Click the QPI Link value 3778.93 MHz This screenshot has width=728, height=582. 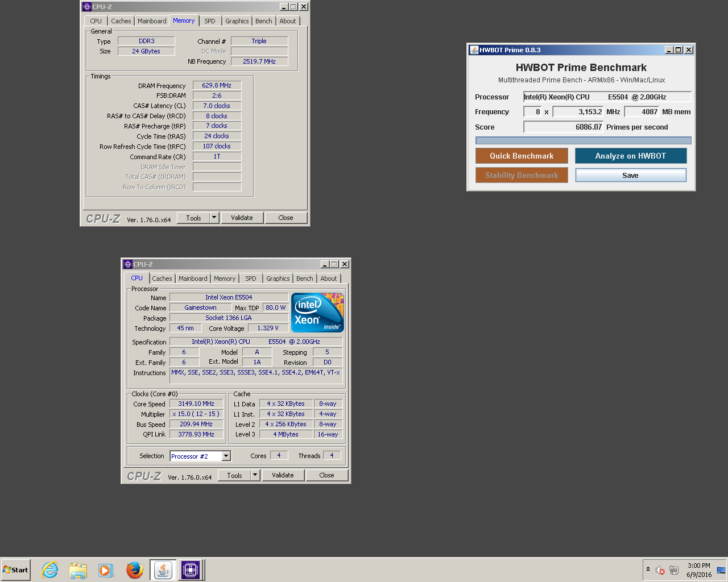click(196, 434)
